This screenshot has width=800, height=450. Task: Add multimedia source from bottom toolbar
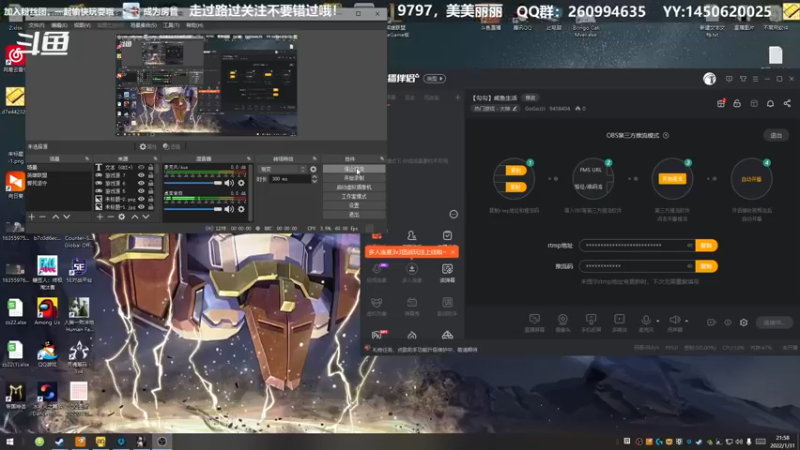(619, 322)
